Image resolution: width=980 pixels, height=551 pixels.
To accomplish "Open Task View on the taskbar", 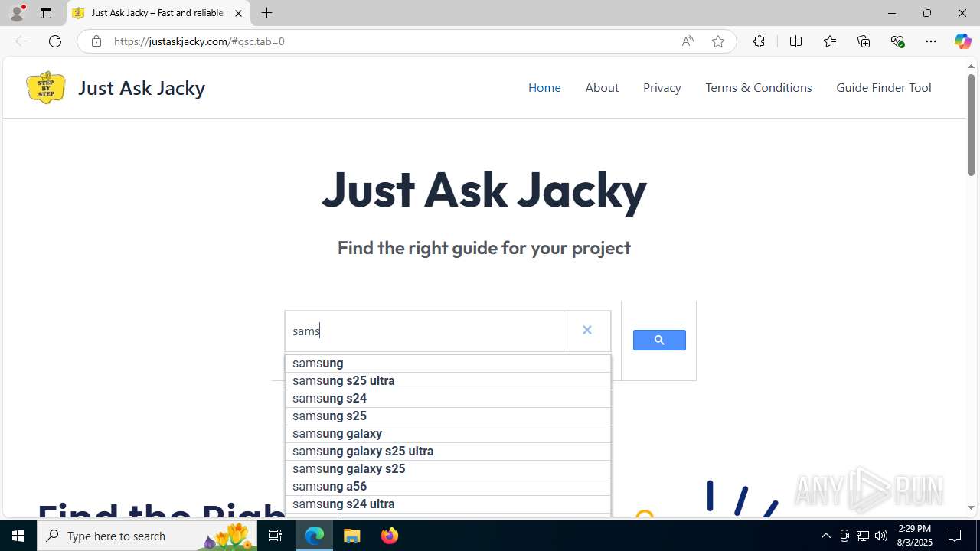I will click(276, 536).
